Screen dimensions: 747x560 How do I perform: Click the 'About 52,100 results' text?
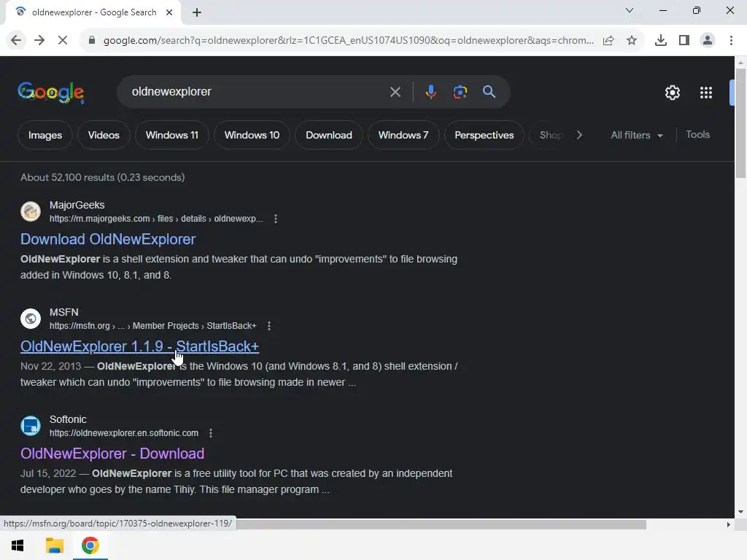102,177
